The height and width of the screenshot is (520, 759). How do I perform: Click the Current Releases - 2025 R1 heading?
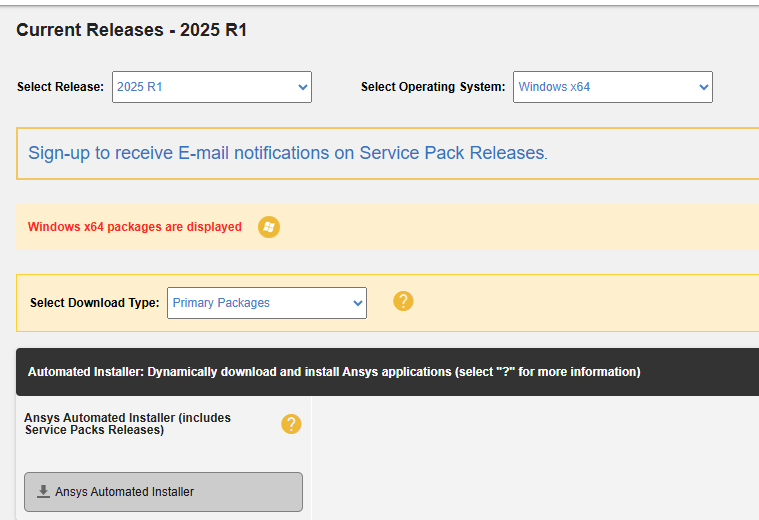(x=132, y=30)
